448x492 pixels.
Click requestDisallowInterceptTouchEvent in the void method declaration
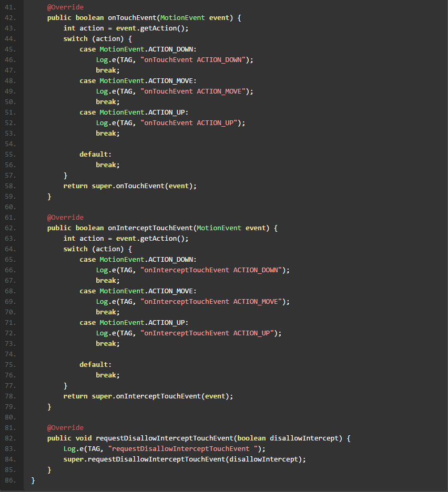[x=165, y=438]
